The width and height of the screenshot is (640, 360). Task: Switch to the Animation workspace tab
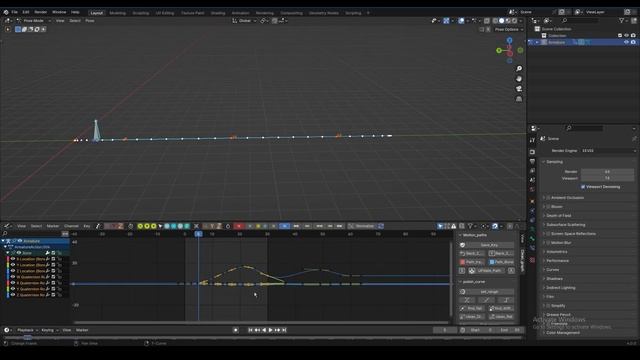(240, 13)
